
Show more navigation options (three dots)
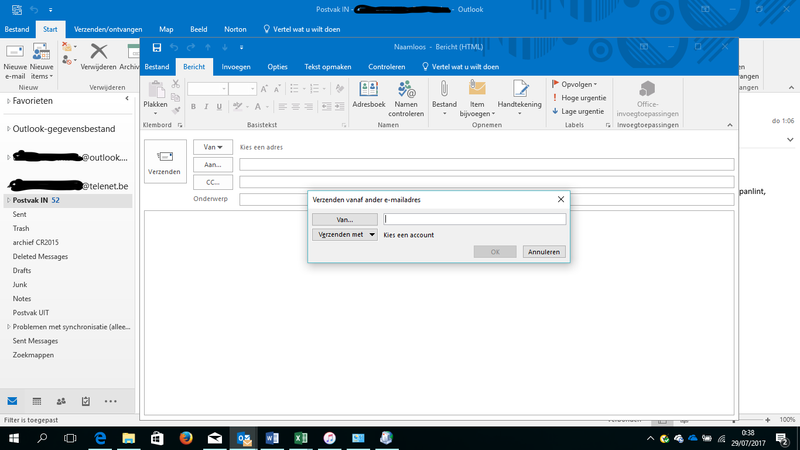(110, 402)
